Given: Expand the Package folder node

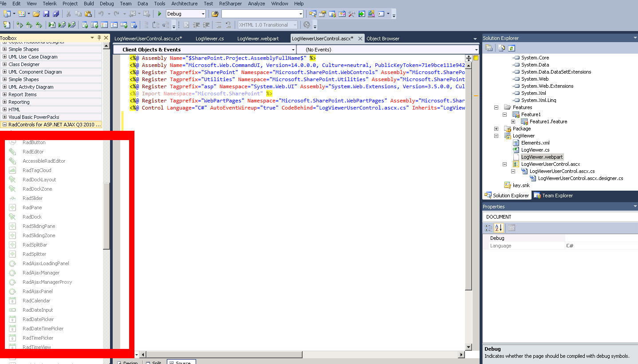Looking at the screenshot, I should 496,129.
